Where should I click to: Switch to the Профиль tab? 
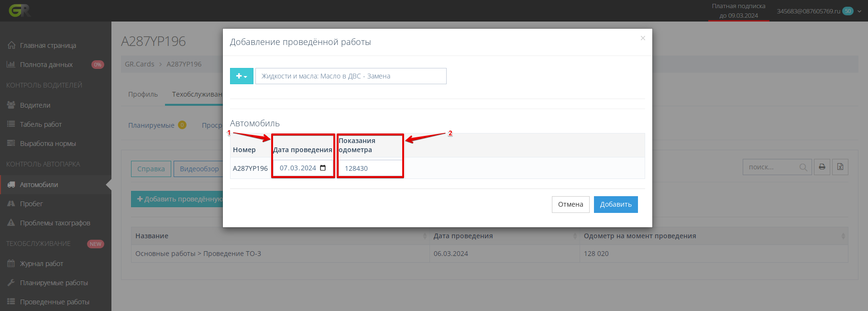click(x=143, y=94)
